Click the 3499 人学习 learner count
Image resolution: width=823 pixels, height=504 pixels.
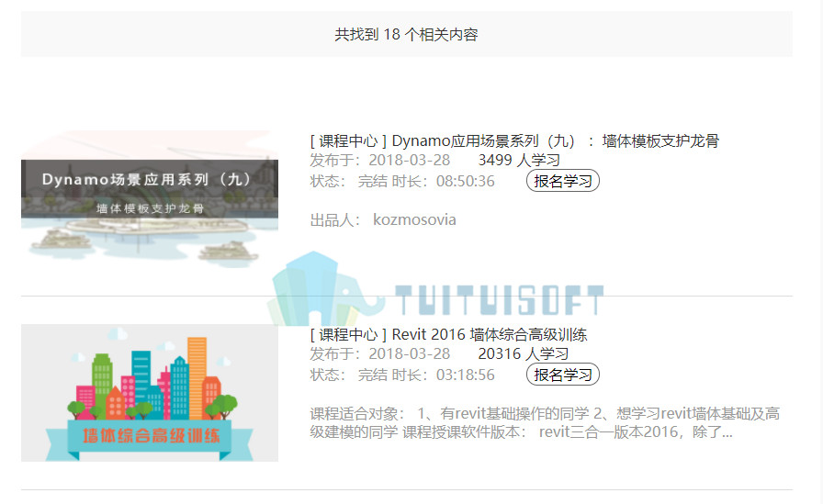click(519, 160)
